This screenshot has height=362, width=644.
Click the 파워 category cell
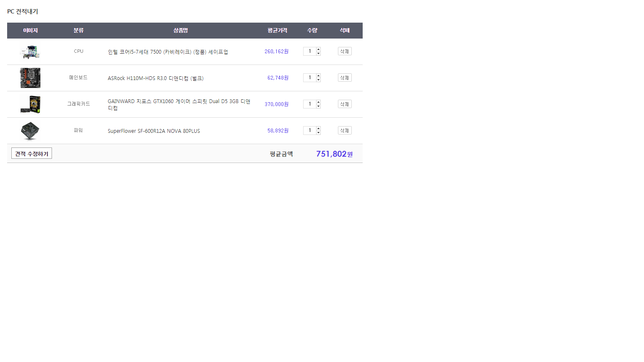tap(78, 130)
